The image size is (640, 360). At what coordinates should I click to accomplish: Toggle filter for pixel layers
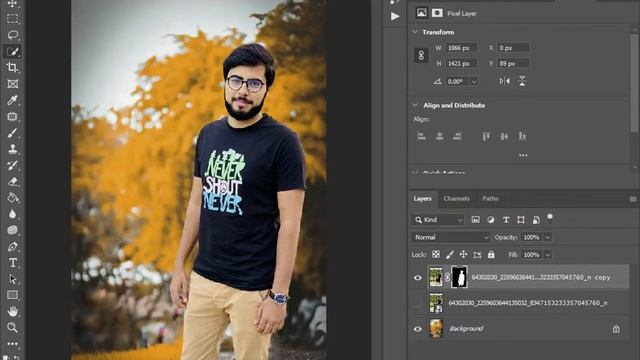coord(476,220)
